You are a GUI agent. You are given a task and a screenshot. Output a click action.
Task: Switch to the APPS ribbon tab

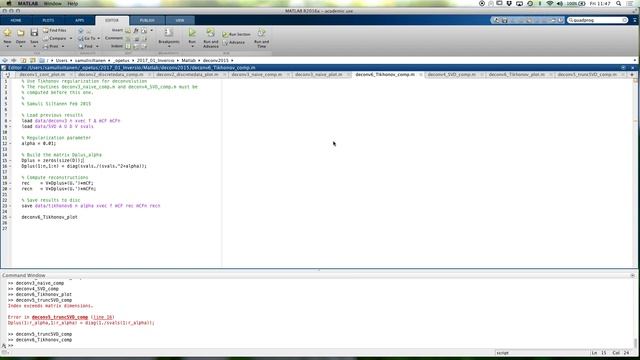point(79,20)
